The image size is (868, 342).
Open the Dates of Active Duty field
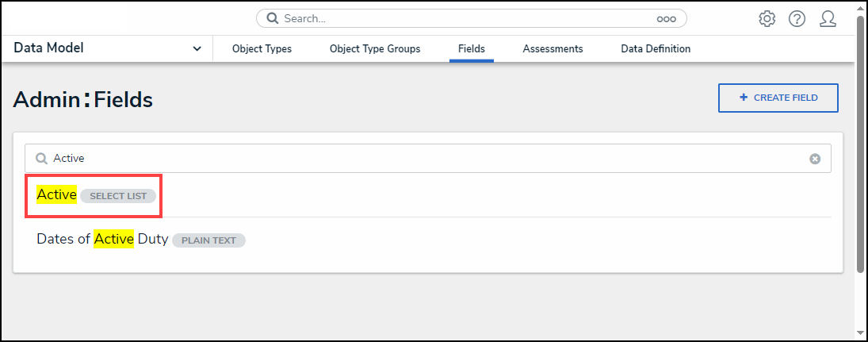point(102,239)
